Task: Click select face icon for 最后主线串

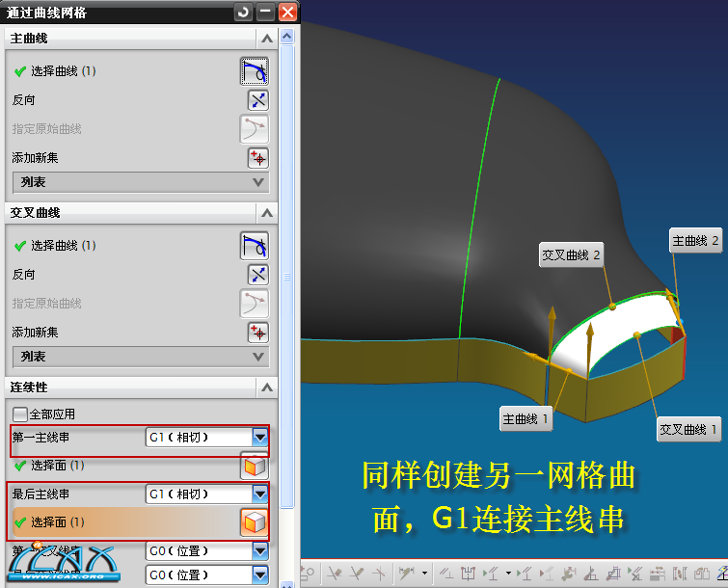Action: pyautogui.click(x=254, y=522)
